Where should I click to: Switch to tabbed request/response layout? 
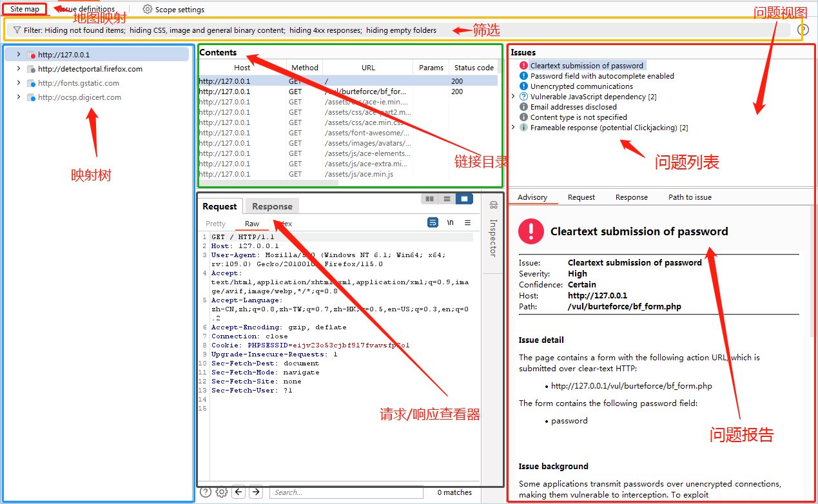pos(464,199)
